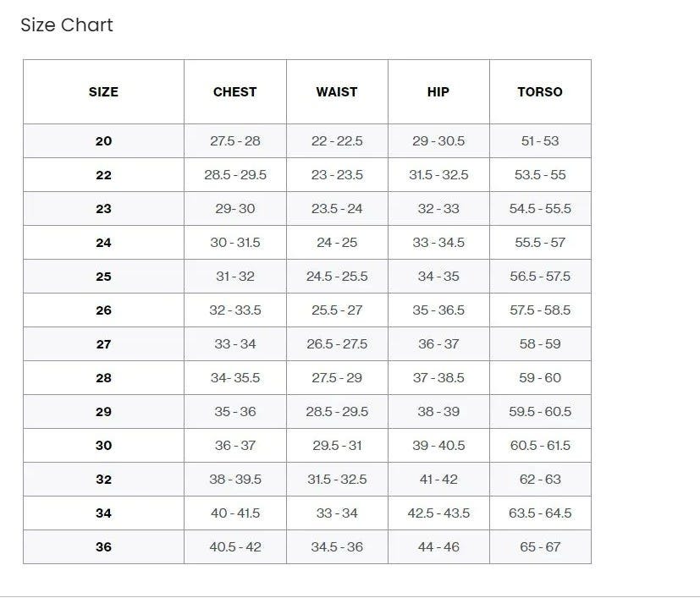Click the CHEST column header
700x598 pixels.
(x=234, y=91)
